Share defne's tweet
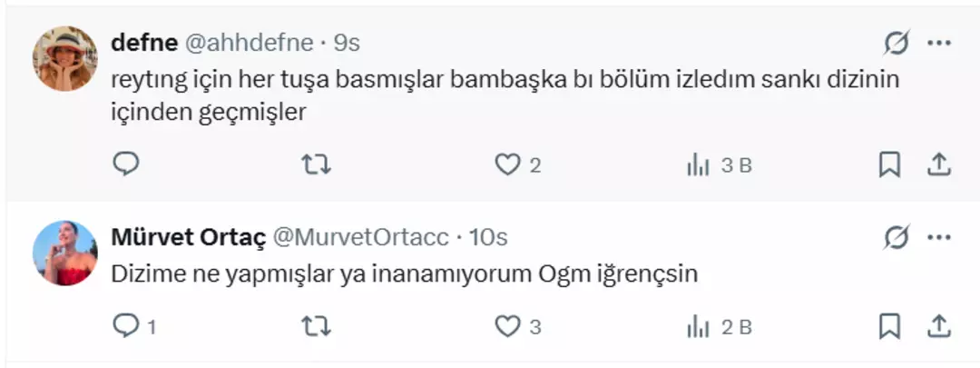980x368 pixels. [938, 164]
